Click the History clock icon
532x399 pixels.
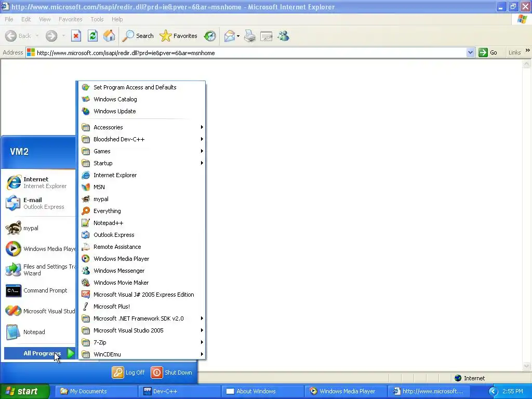tap(210, 36)
